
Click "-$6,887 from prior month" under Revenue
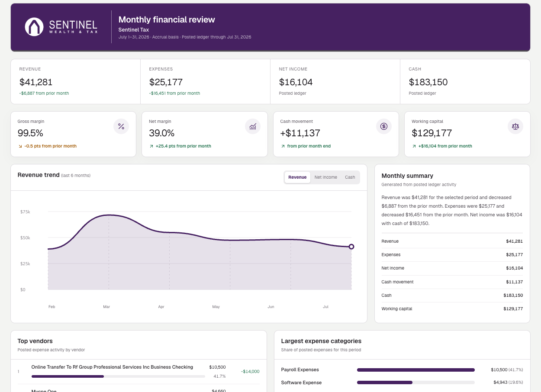[x=44, y=93]
